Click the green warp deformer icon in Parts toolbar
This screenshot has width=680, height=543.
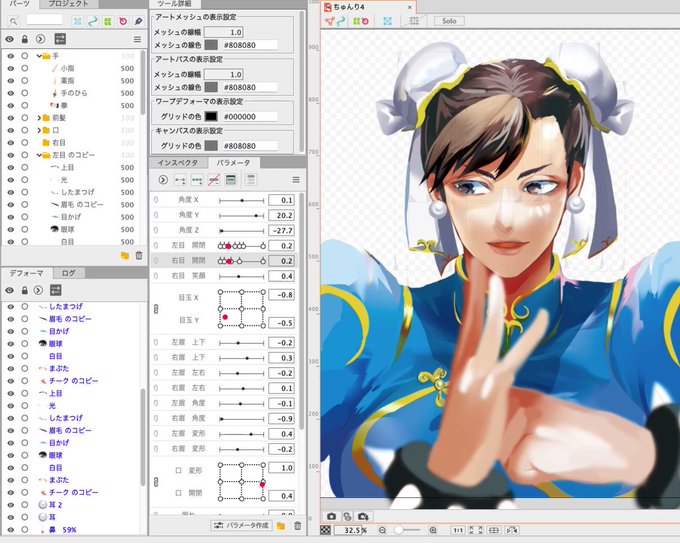108,21
